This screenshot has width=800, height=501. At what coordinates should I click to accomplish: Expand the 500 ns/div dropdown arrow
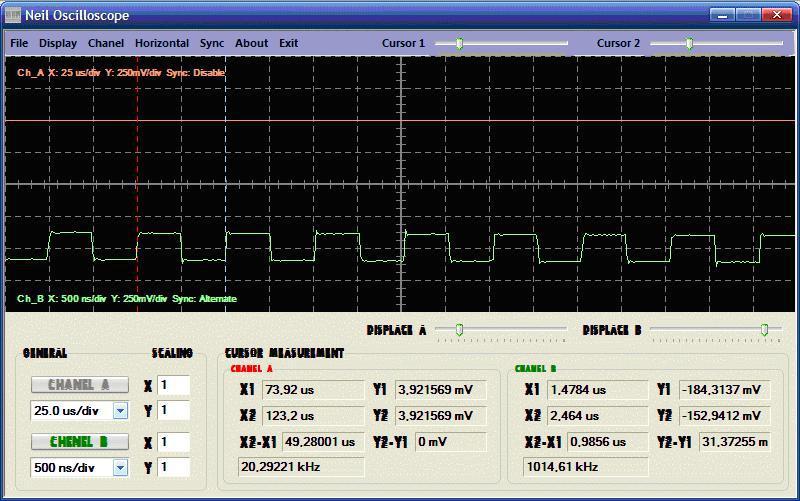[120, 467]
